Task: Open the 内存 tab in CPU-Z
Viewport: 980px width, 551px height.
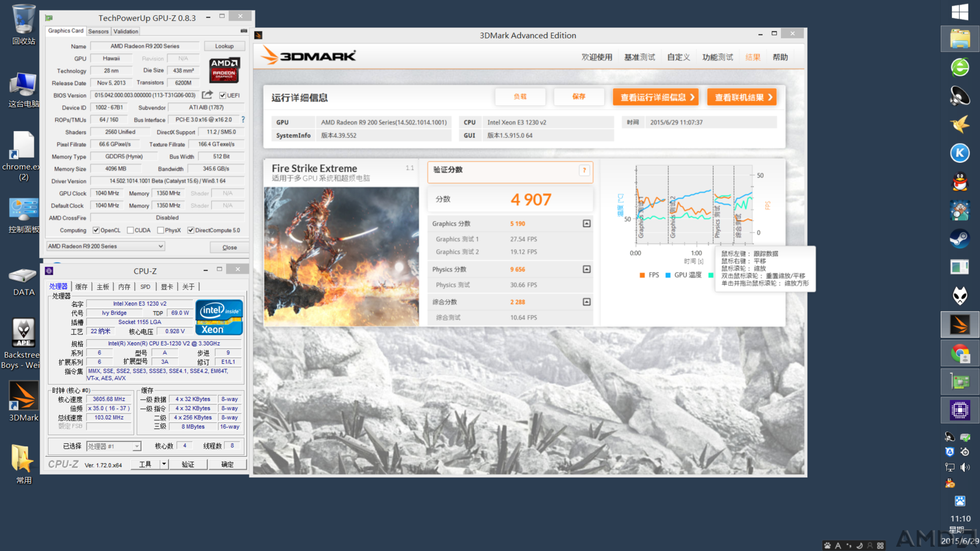Action: [x=124, y=287]
